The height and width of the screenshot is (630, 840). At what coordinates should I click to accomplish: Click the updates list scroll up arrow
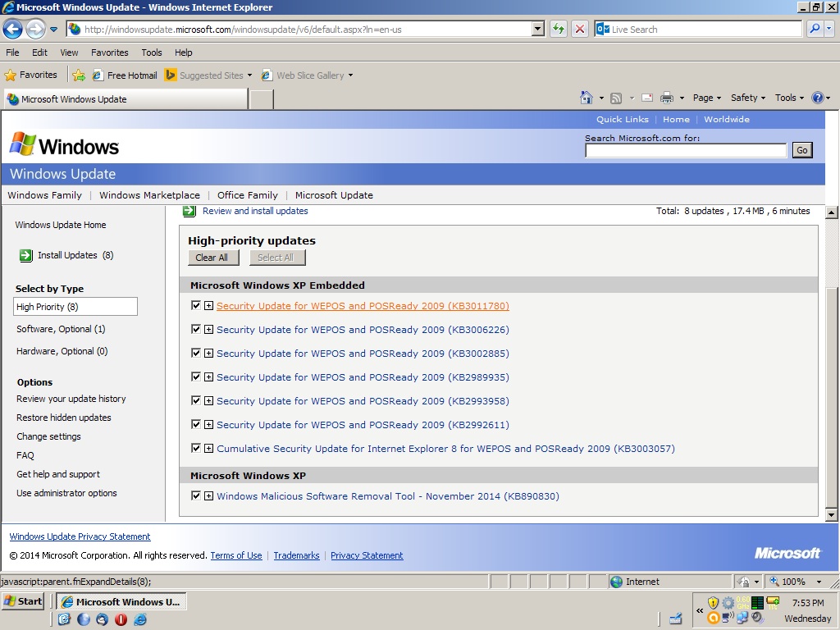click(x=831, y=212)
